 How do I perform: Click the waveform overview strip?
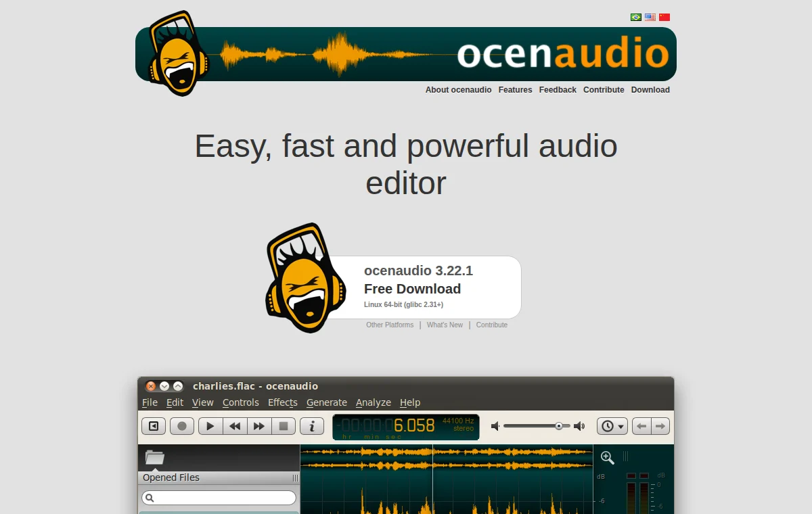point(447,459)
